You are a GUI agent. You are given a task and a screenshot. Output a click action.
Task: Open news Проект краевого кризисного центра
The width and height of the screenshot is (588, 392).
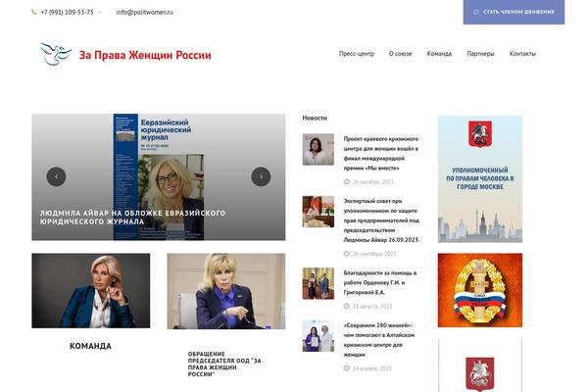point(381,154)
